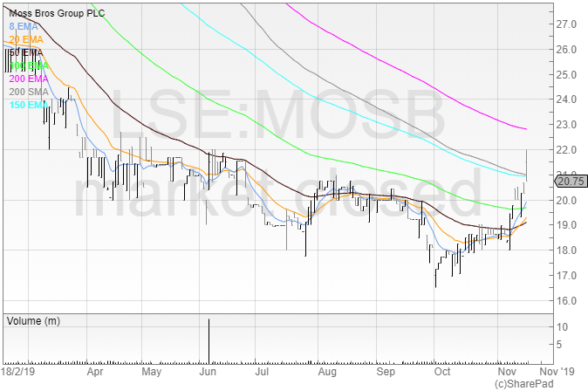Click the large June volume spike bar
Image resolution: width=588 pixels, height=391 pixels.
click(209, 341)
